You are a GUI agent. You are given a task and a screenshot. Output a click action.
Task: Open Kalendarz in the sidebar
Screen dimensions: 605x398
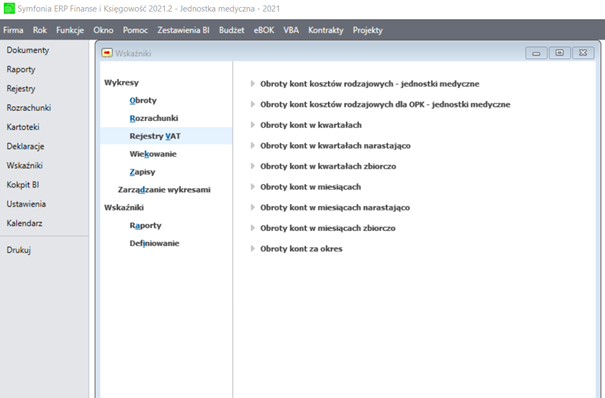click(24, 223)
